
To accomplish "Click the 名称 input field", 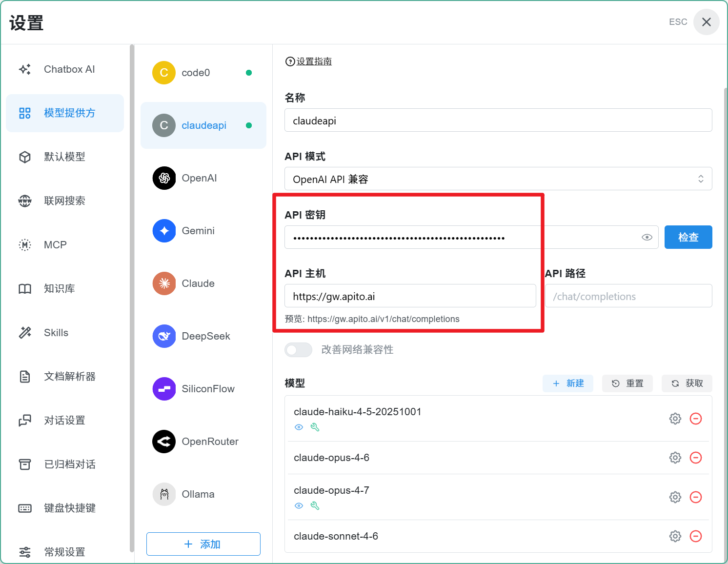I will click(498, 120).
